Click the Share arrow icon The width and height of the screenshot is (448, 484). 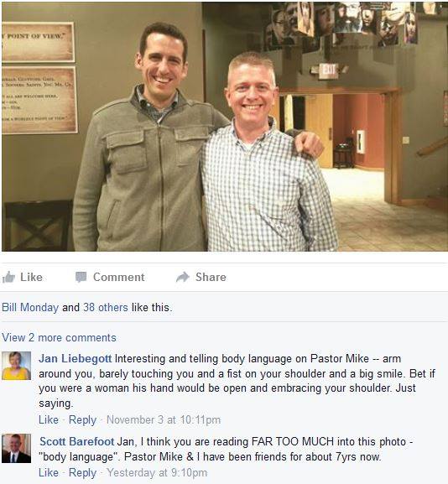click(183, 277)
